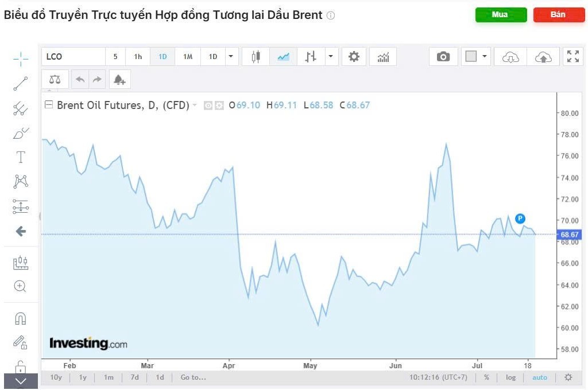This screenshot has width=588, height=390.
Task: Open the indicators chart icon
Action: (x=383, y=56)
